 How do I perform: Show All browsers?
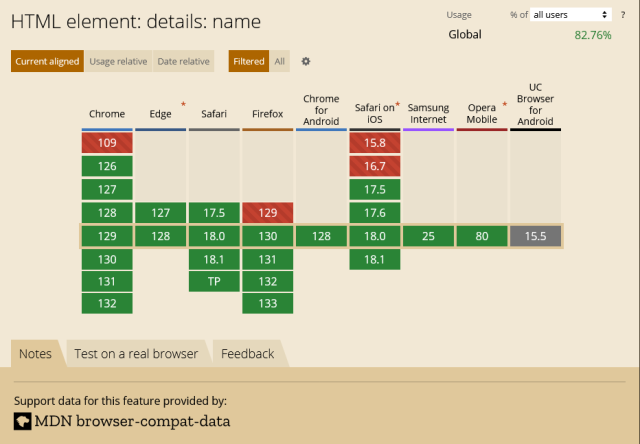[280, 61]
